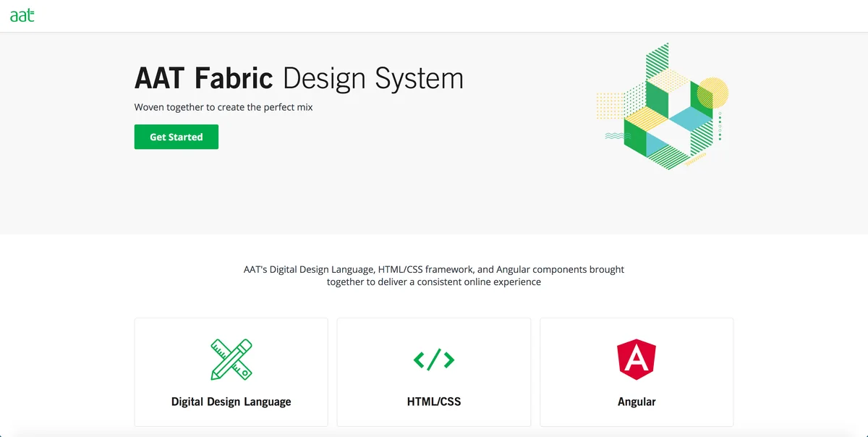
Task: Click the geometric cube hero illustration
Action: pos(663,106)
